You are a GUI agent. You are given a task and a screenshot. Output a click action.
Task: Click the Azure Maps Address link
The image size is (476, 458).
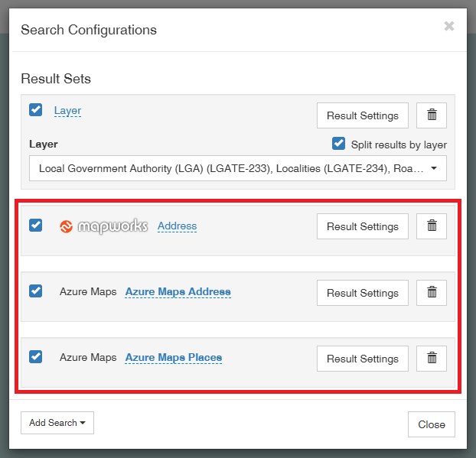178,292
